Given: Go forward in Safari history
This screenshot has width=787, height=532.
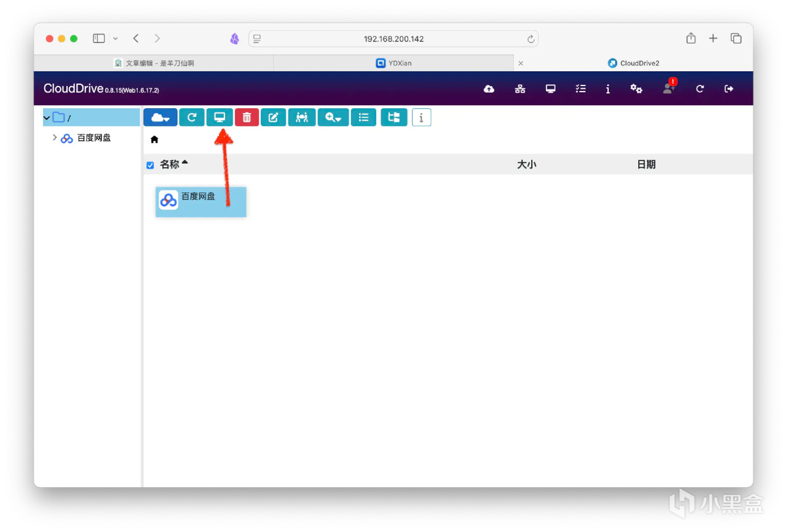Looking at the screenshot, I should 157,38.
